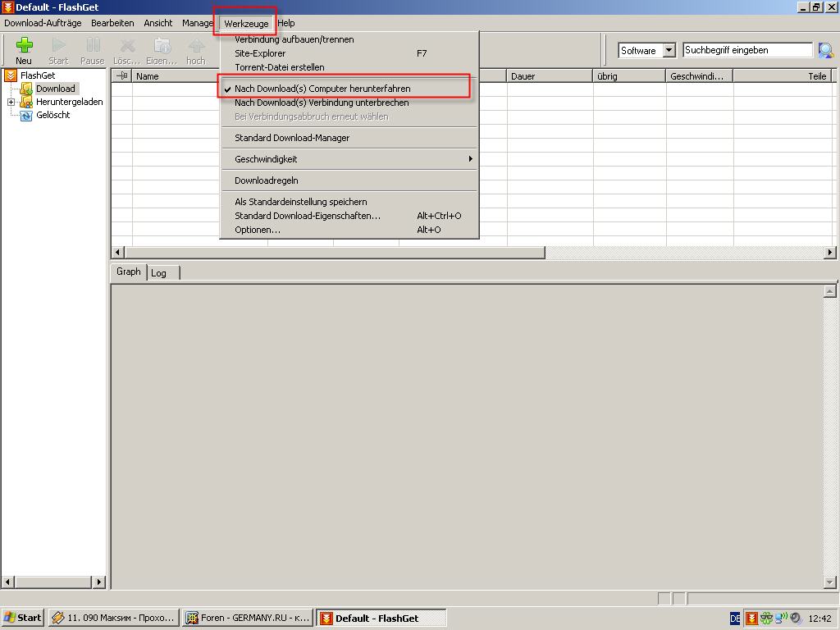
Task: Open the Manage menu
Action: tap(197, 23)
